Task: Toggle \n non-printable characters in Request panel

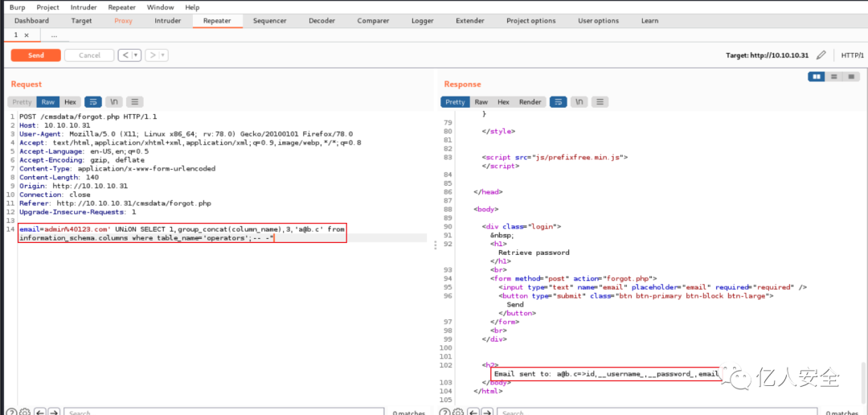Action: click(114, 102)
